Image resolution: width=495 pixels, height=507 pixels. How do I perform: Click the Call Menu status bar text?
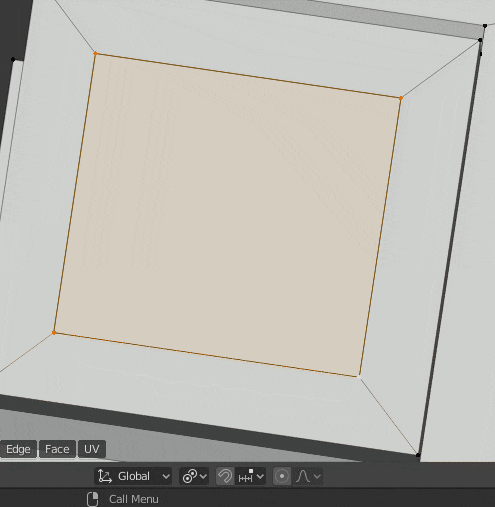pyautogui.click(x=134, y=499)
